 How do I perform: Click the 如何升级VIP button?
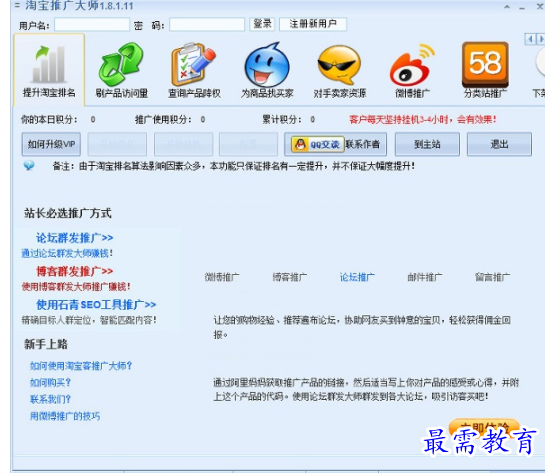[51, 144]
